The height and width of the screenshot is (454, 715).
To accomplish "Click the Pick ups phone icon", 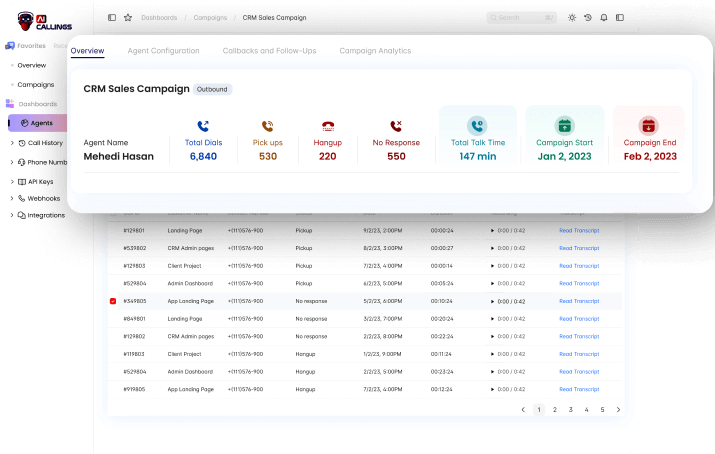I will 268,126.
